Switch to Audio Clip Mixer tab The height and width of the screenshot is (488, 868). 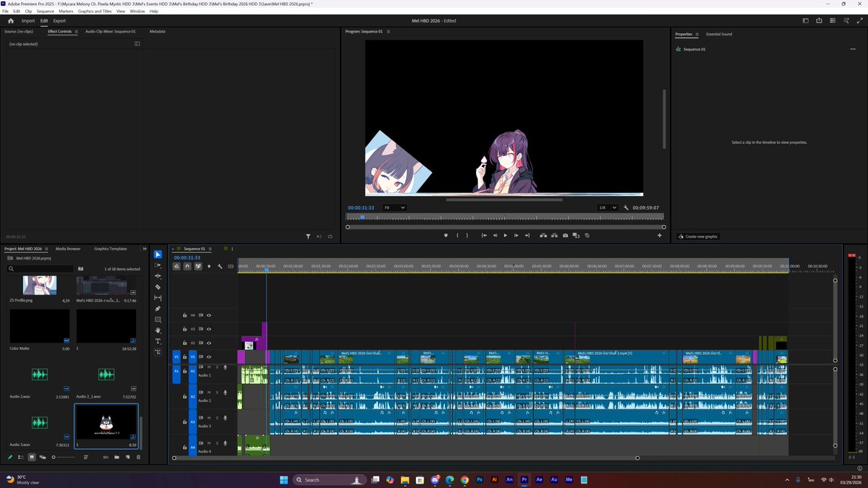point(110,32)
